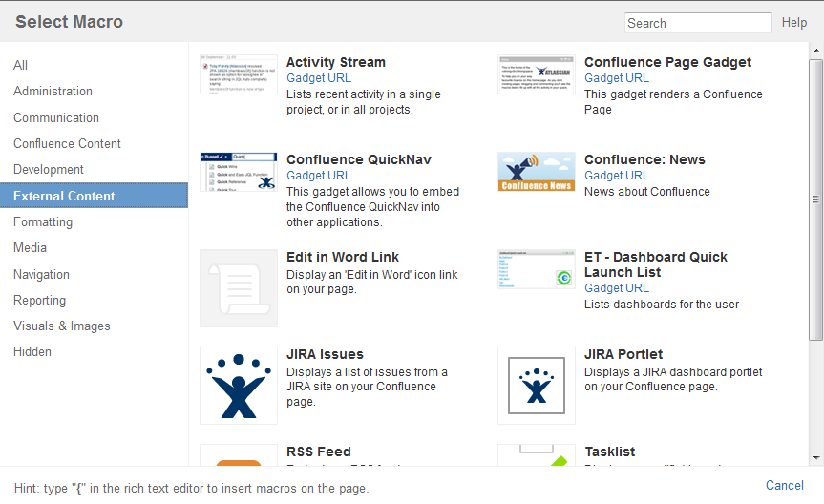Open the Visuals & Images category
Viewport: 824px width, 504px height.
(62, 326)
